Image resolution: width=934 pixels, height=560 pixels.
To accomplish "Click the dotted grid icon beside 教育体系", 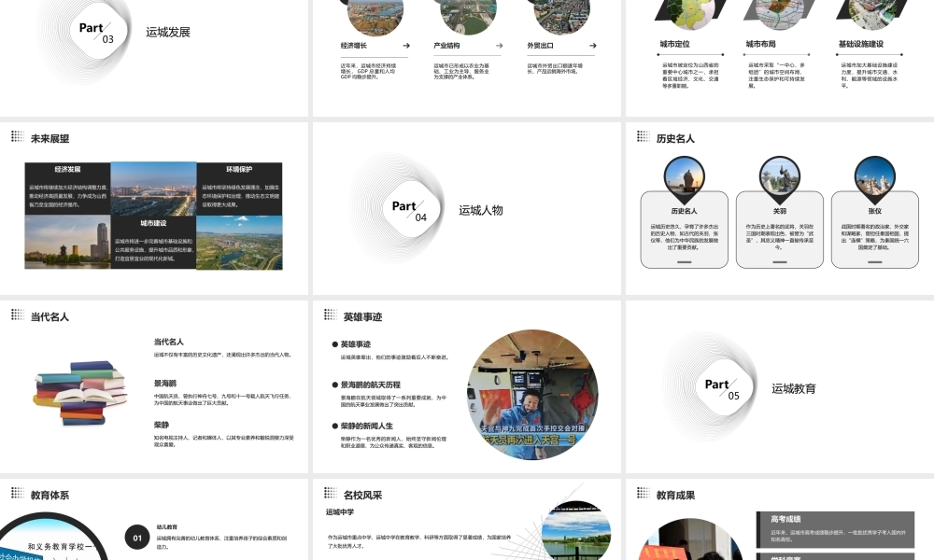I will tap(17, 493).
